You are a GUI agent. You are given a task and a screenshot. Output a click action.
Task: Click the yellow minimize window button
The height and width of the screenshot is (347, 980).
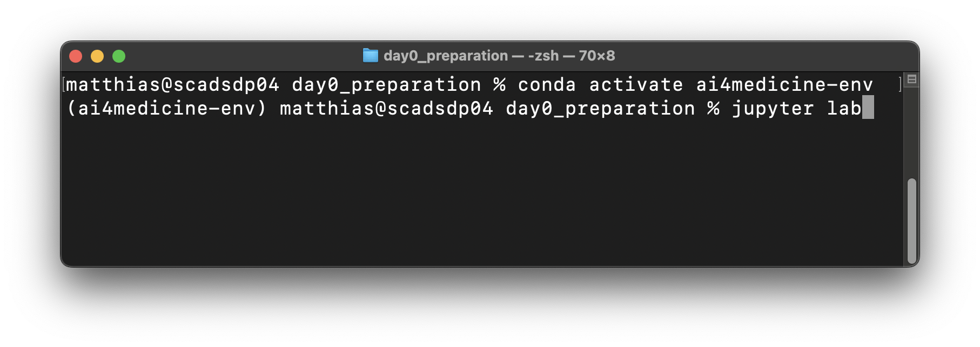[97, 56]
